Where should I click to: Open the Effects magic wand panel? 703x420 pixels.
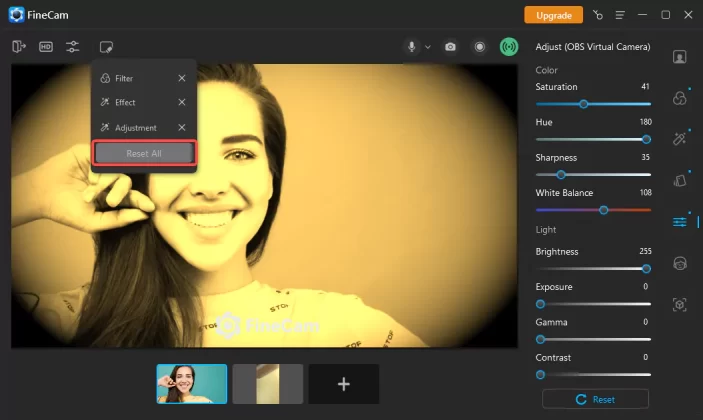(x=680, y=139)
